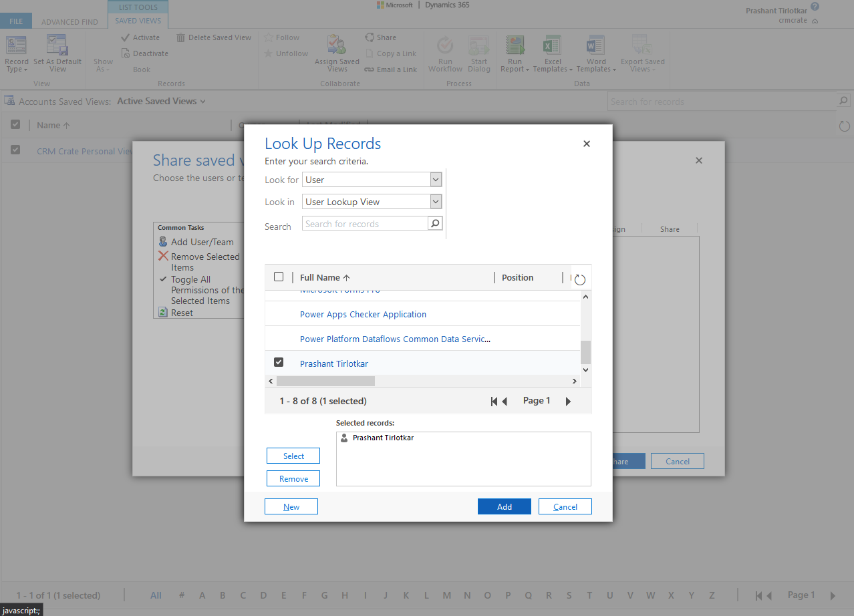Image resolution: width=854 pixels, height=616 pixels.
Task: Select SAVED VIEWS tab
Action: 138,21
